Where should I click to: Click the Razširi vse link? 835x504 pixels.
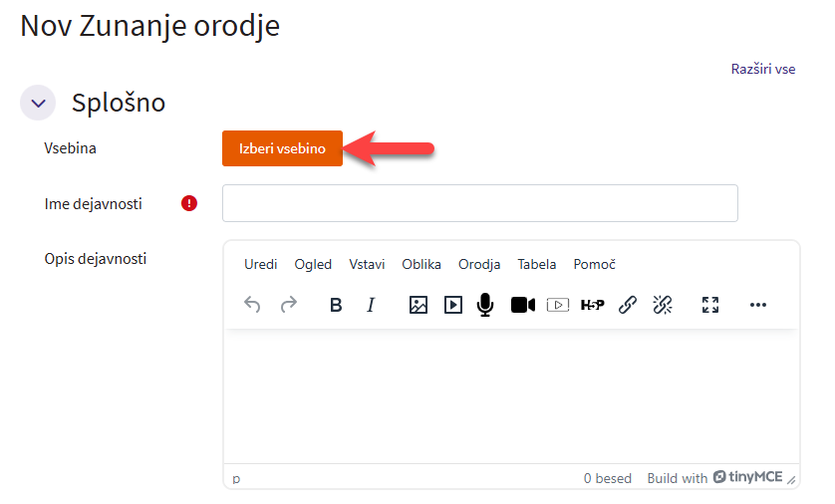763,69
